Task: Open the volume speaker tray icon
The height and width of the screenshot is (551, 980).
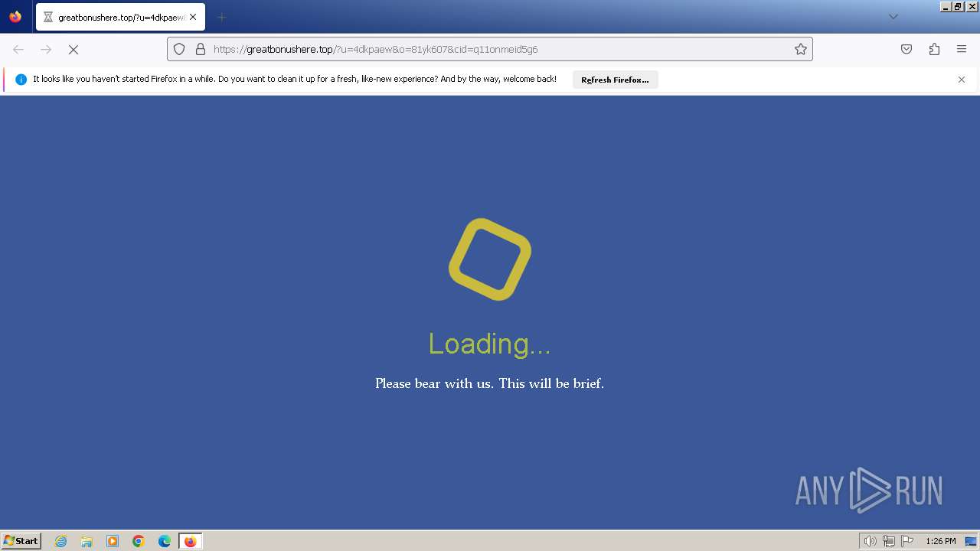Action: pos(870,541)
